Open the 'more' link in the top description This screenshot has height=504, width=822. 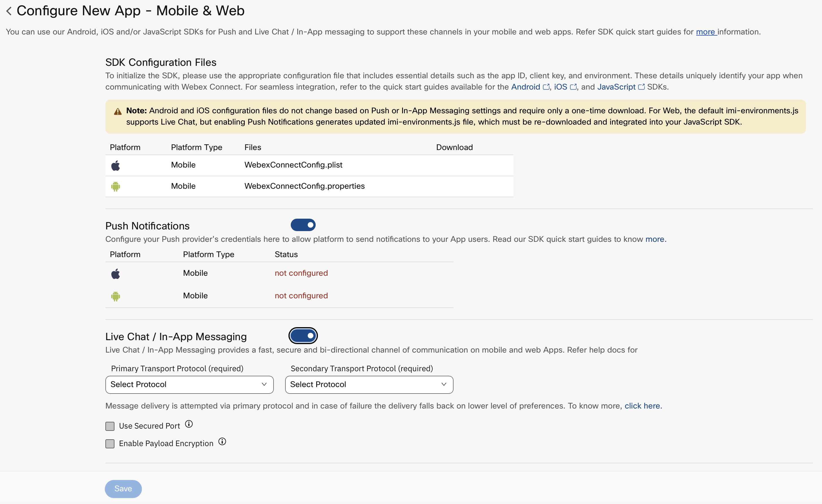coord(706,32)
